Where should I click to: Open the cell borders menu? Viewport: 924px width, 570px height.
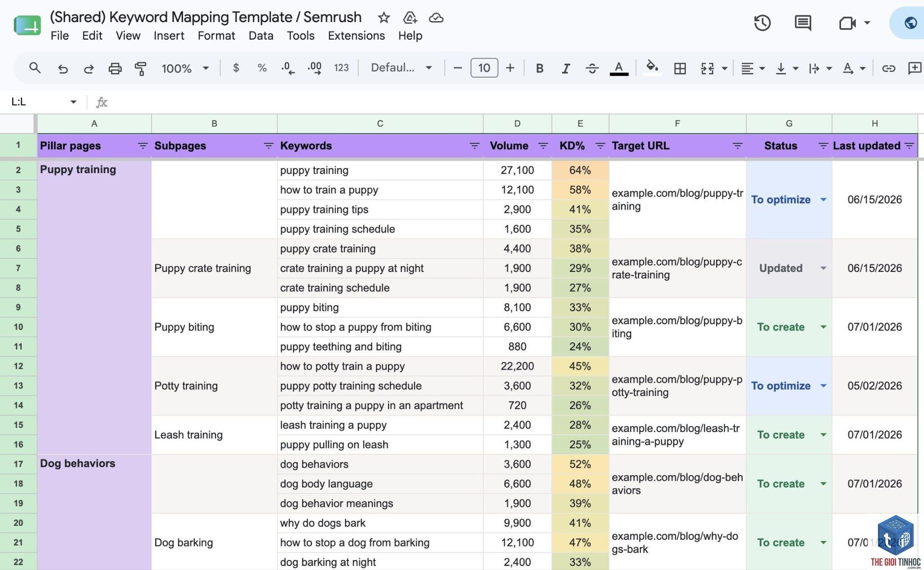pyautogui.click(x=680, y=69)
